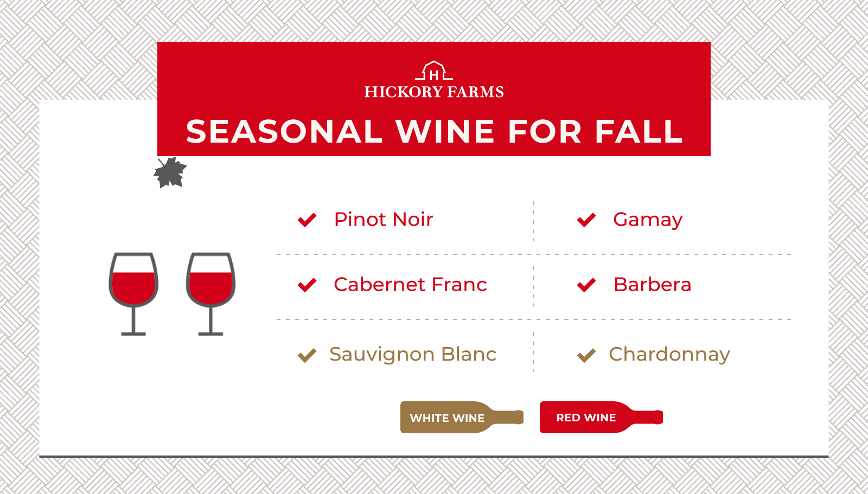Click the Red Wine bottle label
The width and height of the screenshot is (868, 494).
(586, 418)
